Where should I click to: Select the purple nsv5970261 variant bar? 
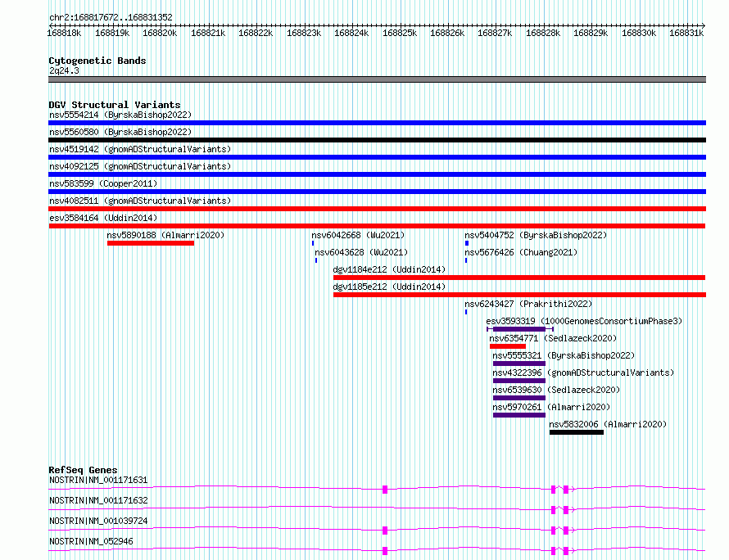tap(519, 415)
